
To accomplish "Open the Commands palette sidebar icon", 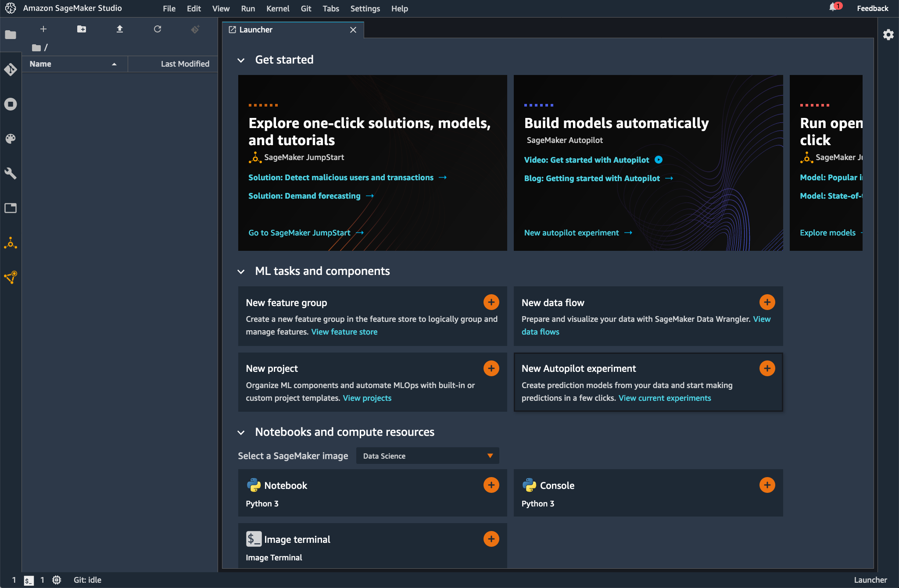I will pos(11,139).
